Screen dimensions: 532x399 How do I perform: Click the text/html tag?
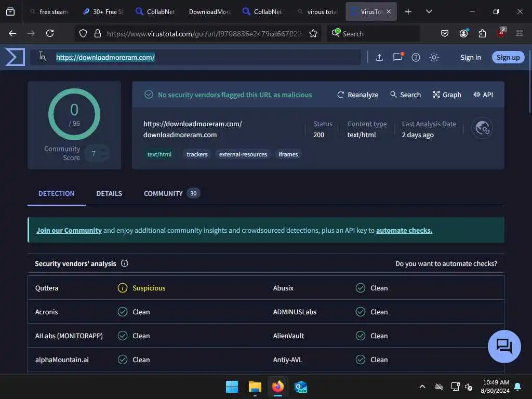[159, 154]
